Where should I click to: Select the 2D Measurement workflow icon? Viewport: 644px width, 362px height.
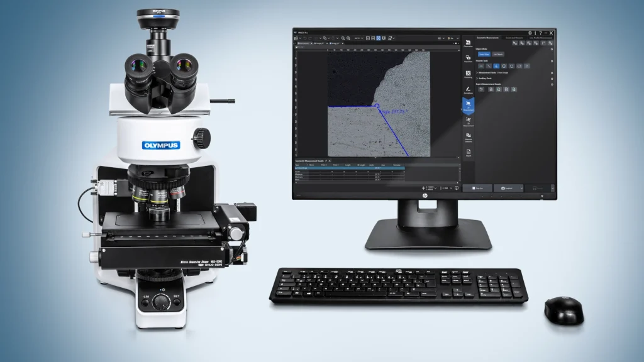(468, 106)
